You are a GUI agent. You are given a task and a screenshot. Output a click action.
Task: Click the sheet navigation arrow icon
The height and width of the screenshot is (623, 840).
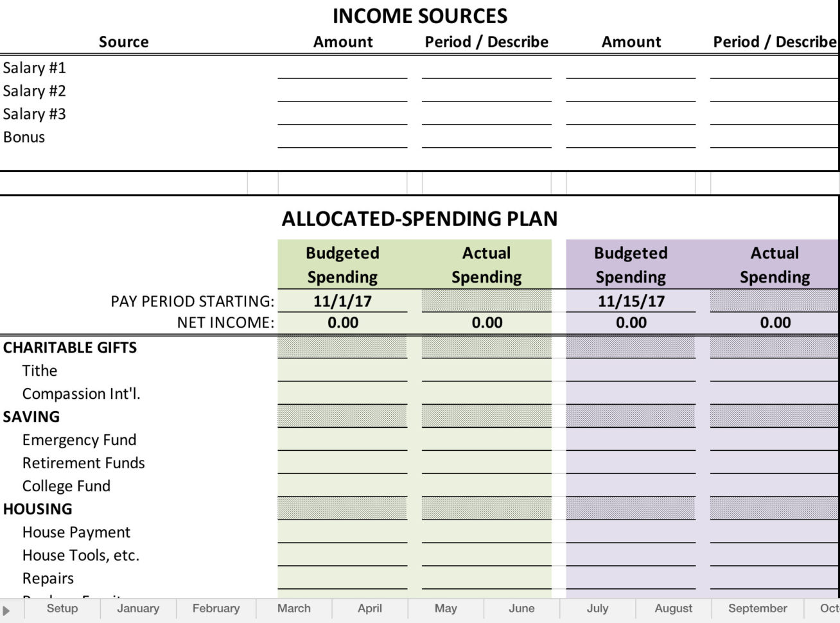click(6, 608)
